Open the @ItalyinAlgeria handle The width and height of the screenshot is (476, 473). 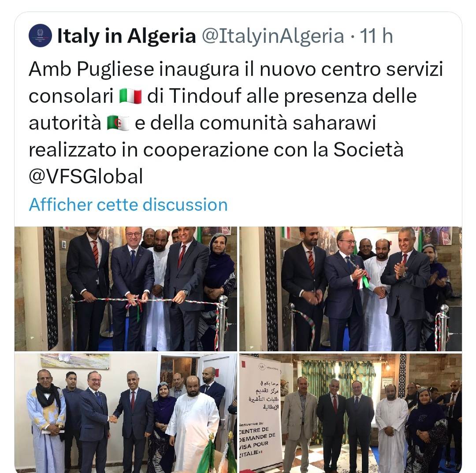273,36
